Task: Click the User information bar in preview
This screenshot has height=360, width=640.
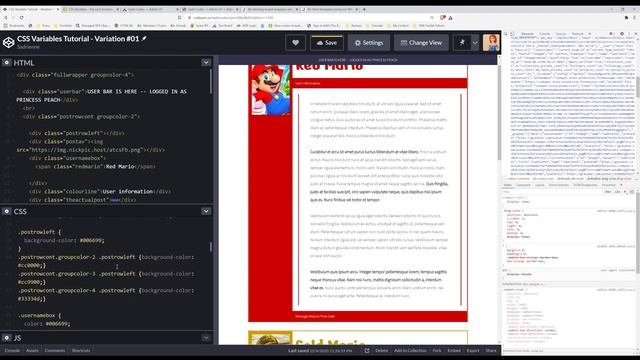Action: point(380,83)
